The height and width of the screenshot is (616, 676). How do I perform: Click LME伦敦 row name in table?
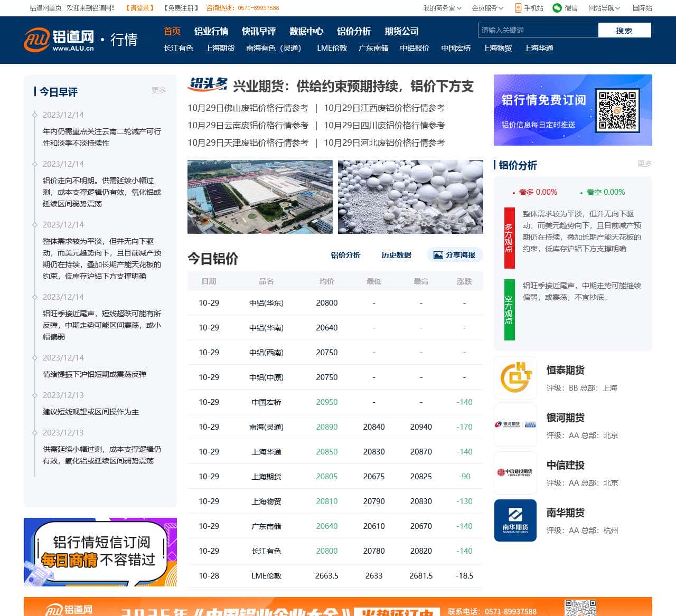pos(266,576)
